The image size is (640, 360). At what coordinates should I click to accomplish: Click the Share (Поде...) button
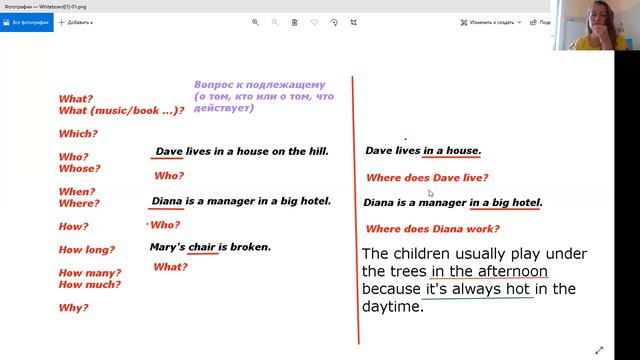(x=540, y=22)
